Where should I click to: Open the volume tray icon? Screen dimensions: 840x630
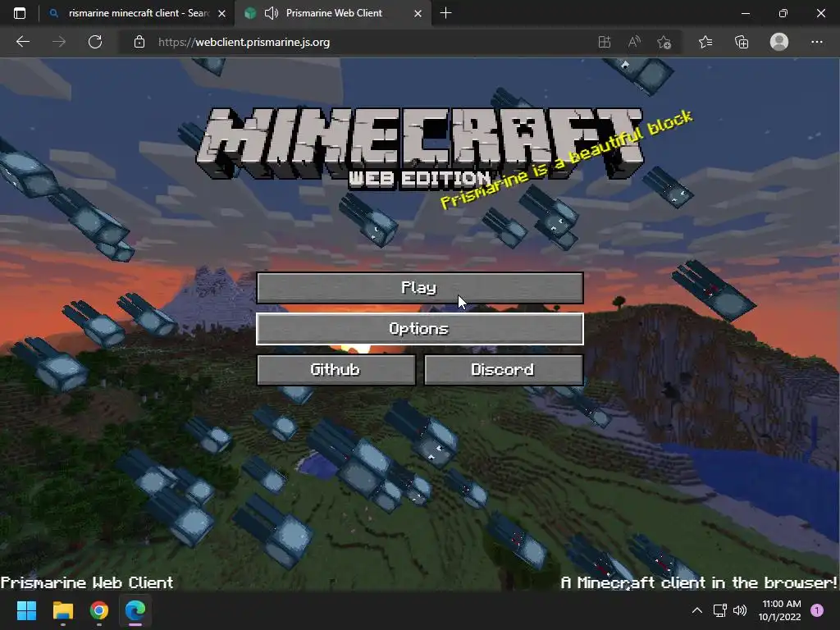click(x=740, y=610)
